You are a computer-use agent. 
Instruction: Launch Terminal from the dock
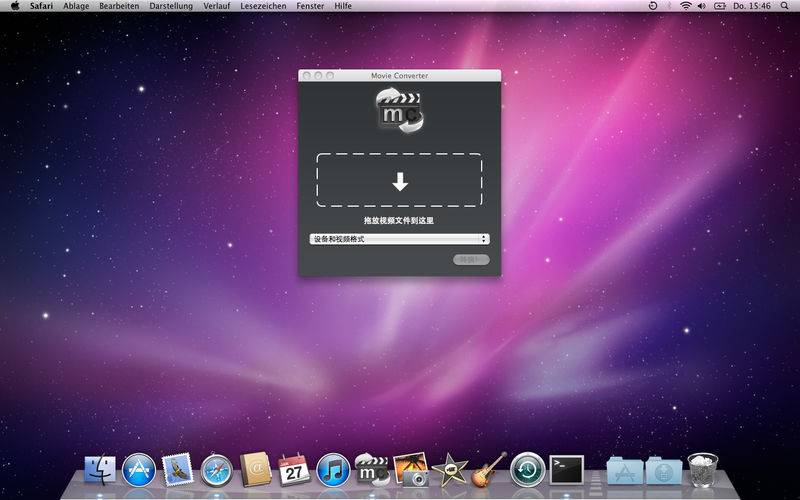coord(566,470)
